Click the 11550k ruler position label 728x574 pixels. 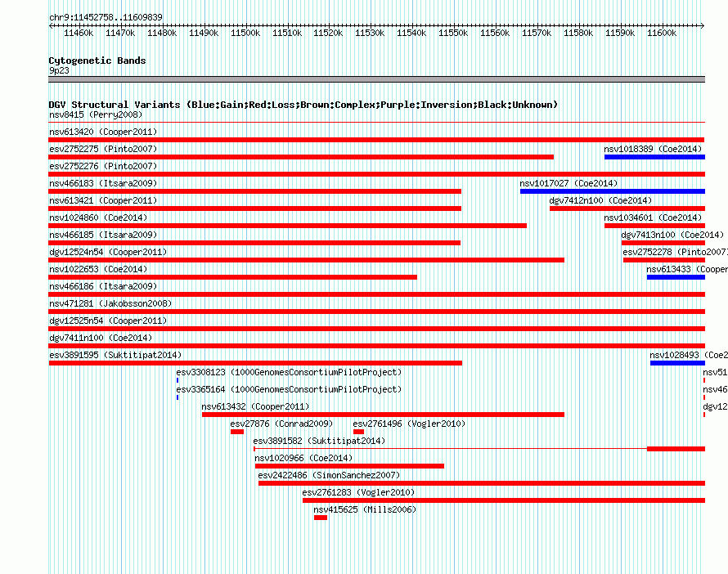(453, 33)
